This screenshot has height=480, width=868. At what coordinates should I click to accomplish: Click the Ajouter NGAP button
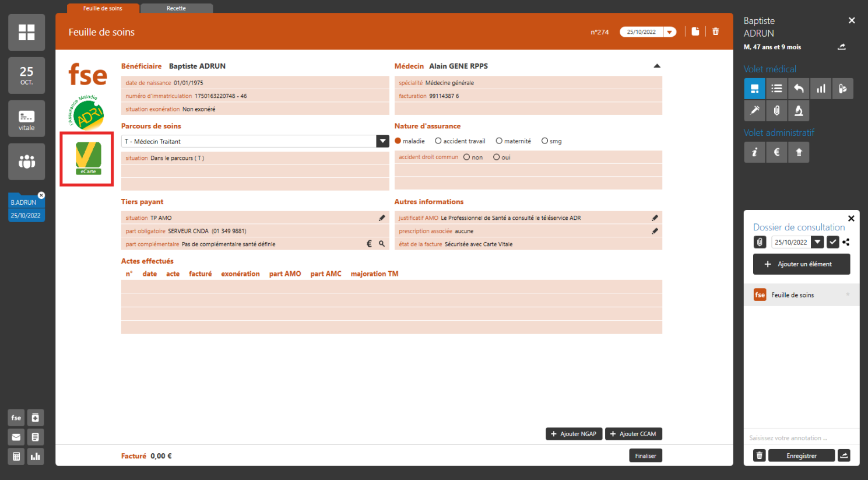click(x=574, y=434)
